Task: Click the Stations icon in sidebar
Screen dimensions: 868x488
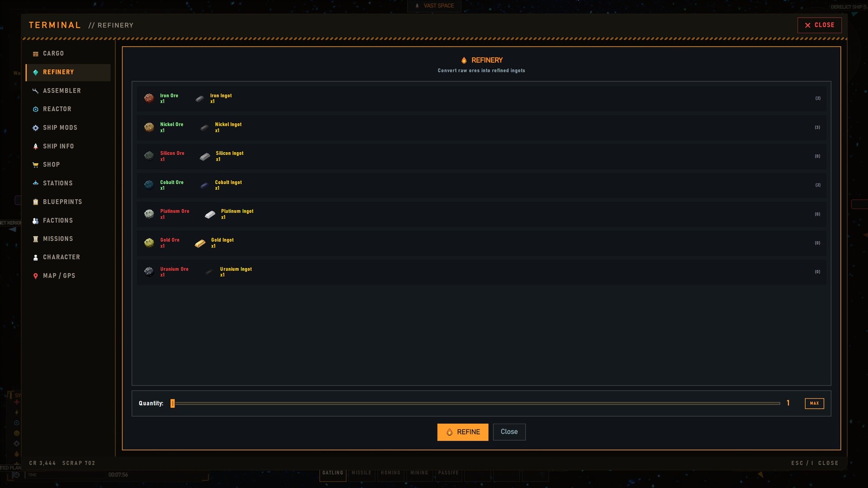Action: (35, 183)
